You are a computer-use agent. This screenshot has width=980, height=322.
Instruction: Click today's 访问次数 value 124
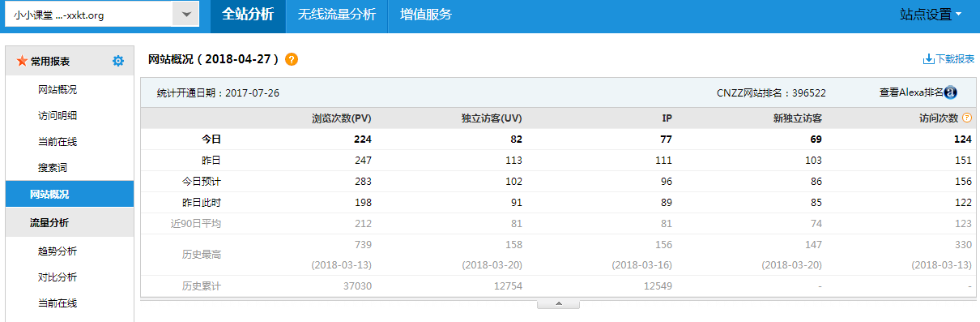(x=962, y=140)
